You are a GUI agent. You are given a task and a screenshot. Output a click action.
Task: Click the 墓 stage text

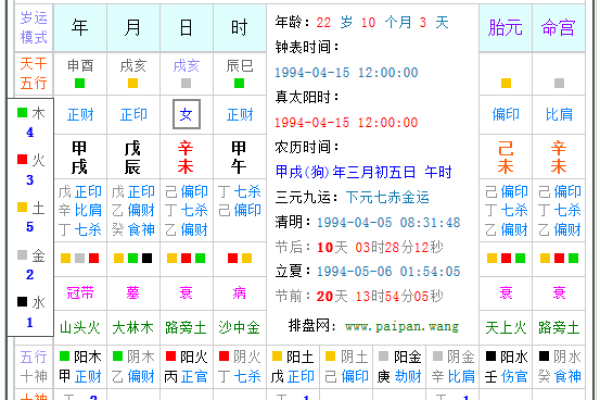tap(133, 293)
